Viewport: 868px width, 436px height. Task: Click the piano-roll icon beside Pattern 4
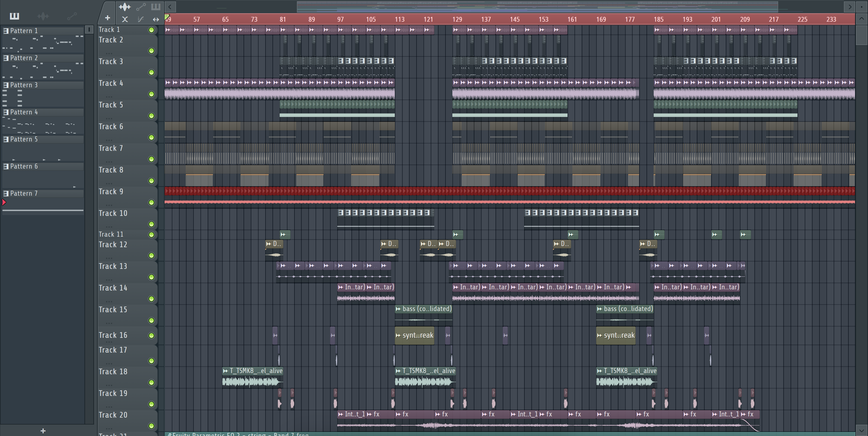tap(6, 112)
